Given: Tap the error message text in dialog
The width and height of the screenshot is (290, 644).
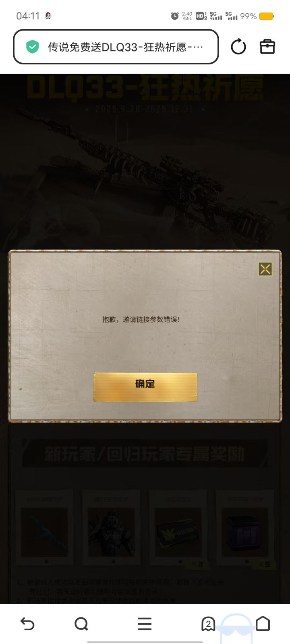Looking at the screenshot, I should pyautogui.click(x=141, y=319).
